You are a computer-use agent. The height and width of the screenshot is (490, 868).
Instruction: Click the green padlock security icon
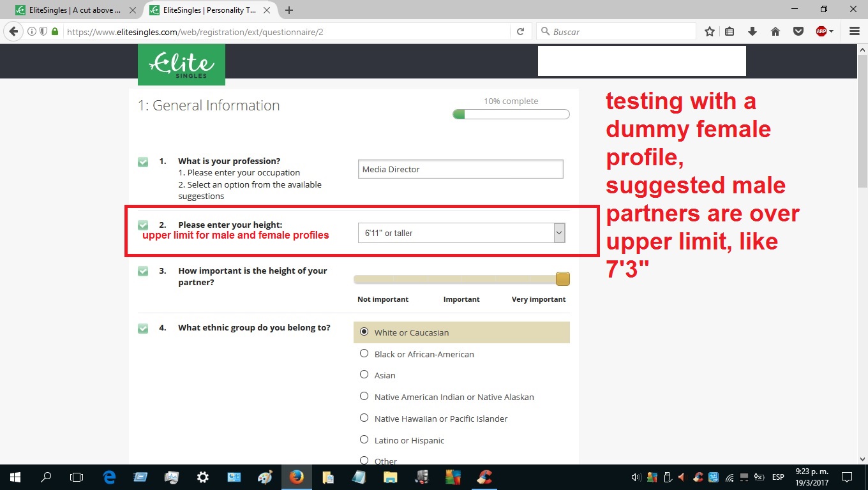pyautogui.click(x=55, y=31)
